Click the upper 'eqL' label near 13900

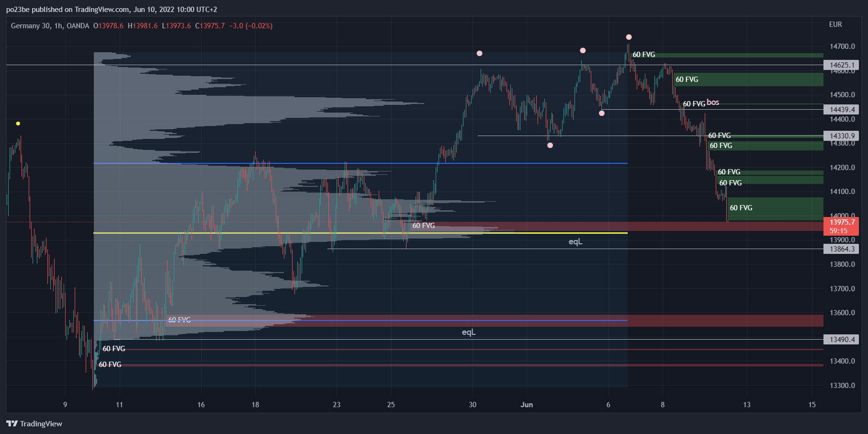click(x=575, y=242)
